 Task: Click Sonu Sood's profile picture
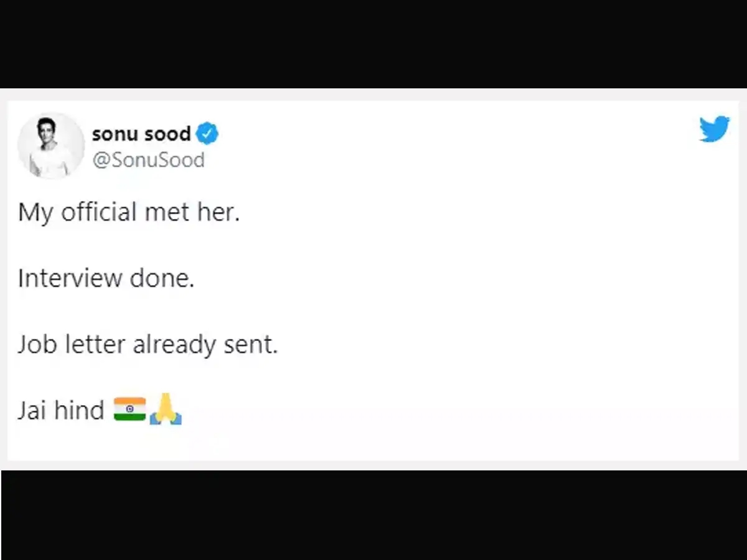[x=51, y=146]
